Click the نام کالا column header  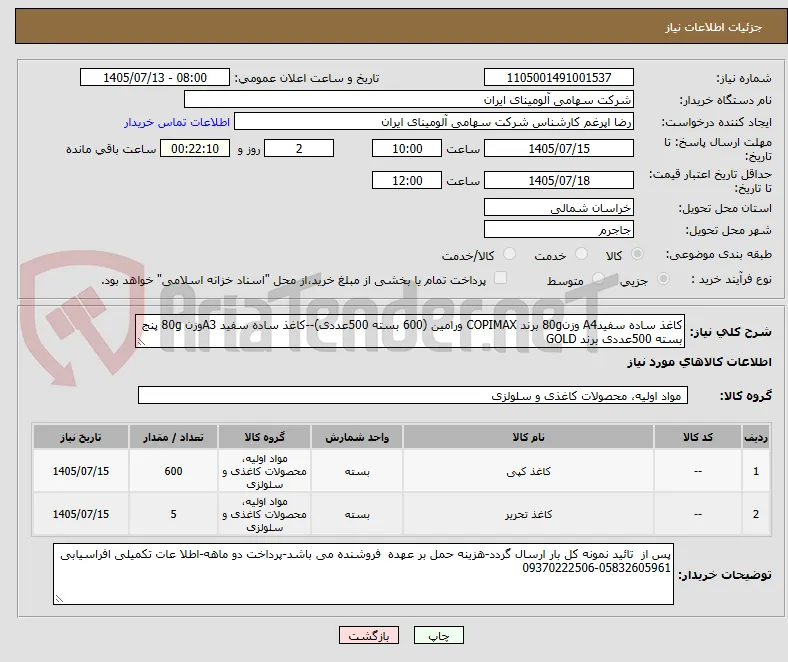point(528,437)
